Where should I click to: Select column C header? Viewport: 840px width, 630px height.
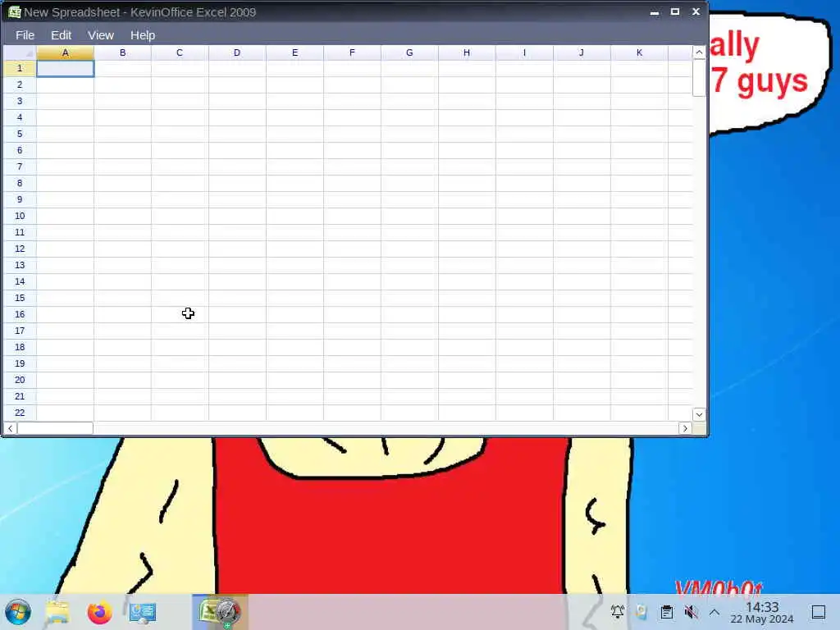pos(180,52)
